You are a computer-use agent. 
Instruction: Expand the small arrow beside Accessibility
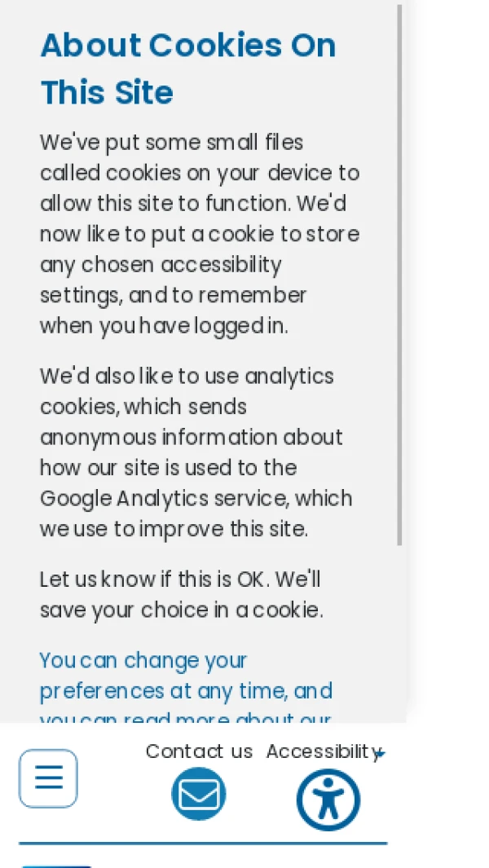click(381, 755)
